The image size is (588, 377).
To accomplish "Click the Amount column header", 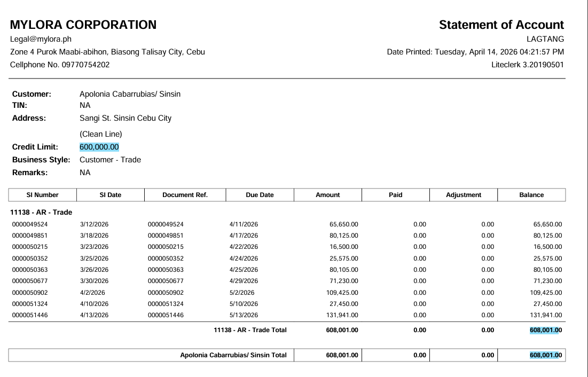I will 327,195.
